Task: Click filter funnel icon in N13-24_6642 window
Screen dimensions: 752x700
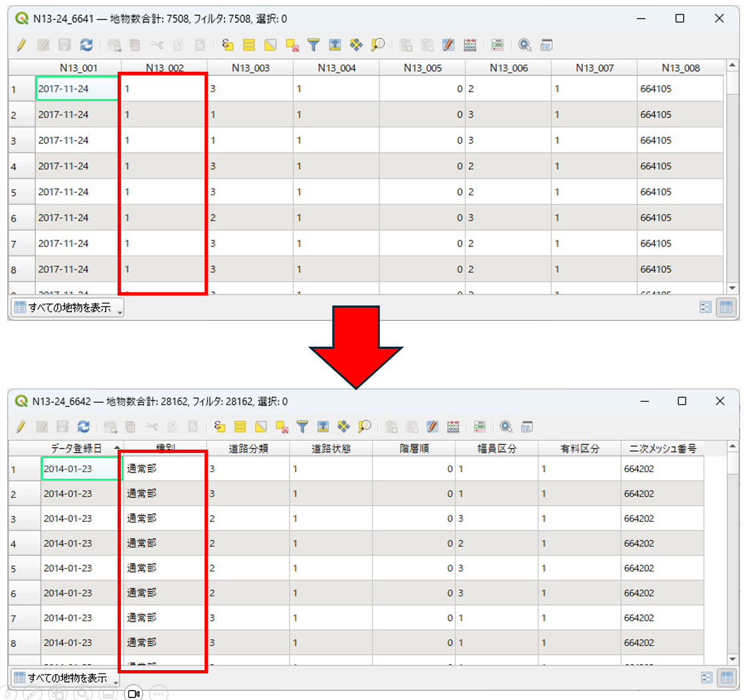Action: pos(303,426)
